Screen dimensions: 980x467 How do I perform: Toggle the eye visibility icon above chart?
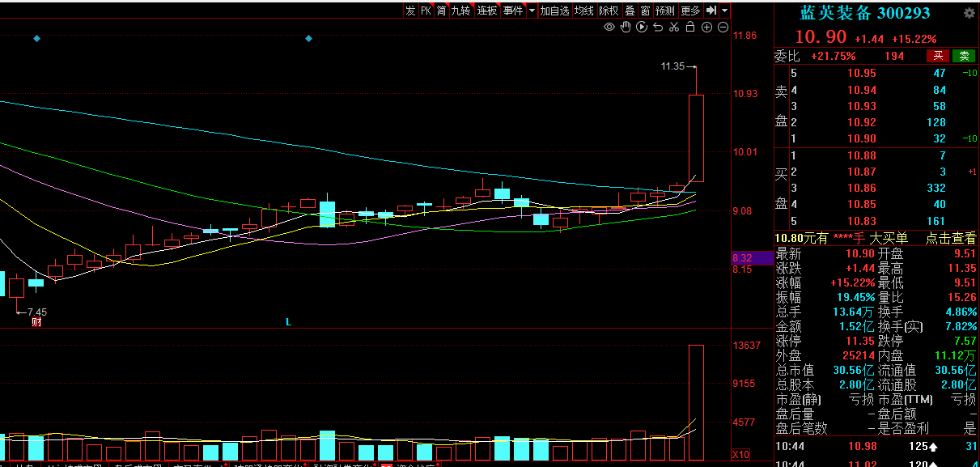point(609,28)
